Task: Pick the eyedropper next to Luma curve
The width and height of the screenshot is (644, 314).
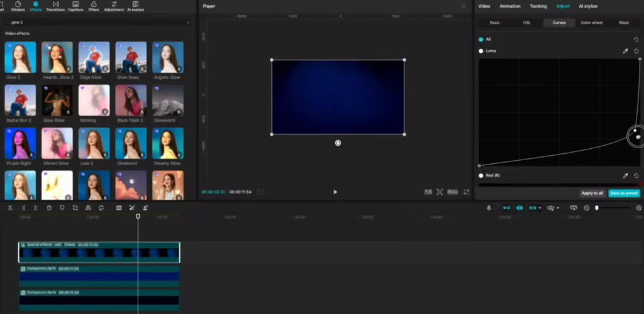Action: click(x=625, y=51)
